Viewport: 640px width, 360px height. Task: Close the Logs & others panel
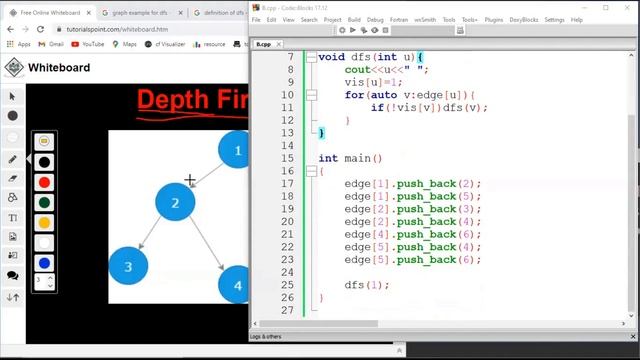pos(633,337)
